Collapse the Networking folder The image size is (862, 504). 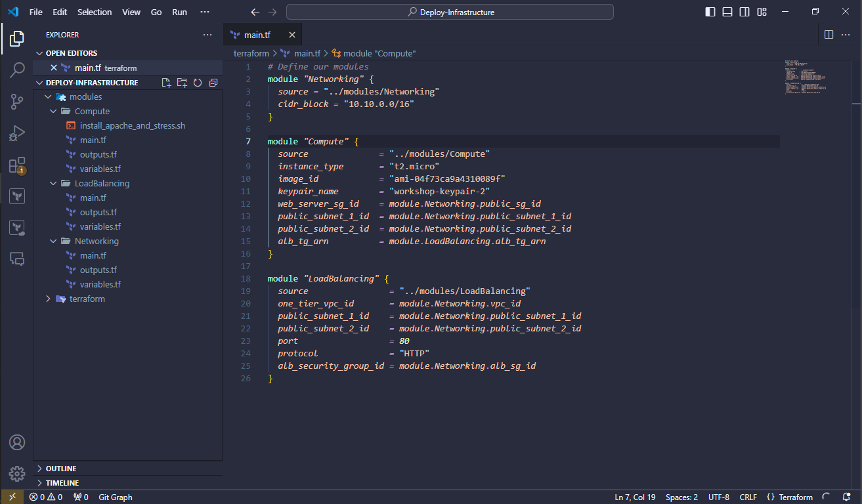click(127, 241)
